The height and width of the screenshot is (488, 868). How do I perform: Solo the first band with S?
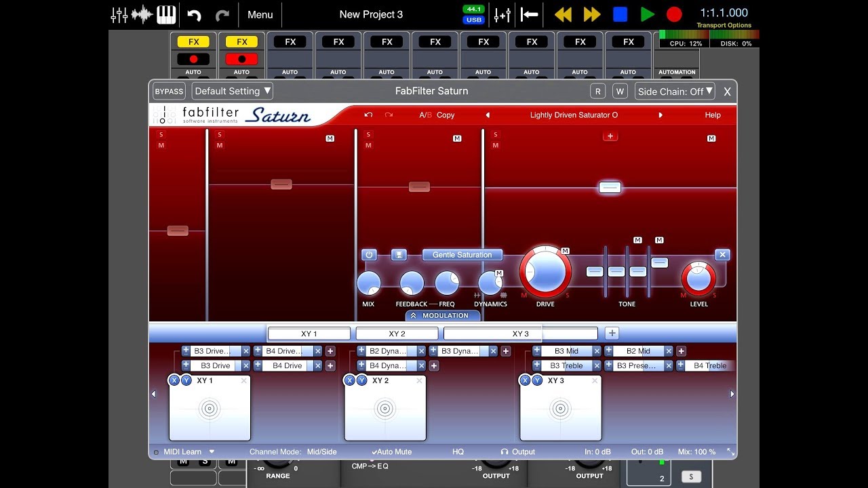click(161, 134)
